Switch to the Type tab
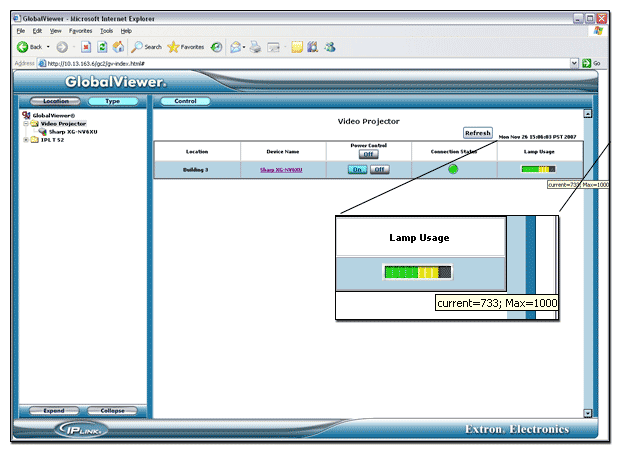The image size is (620, 452). point(113,101)
